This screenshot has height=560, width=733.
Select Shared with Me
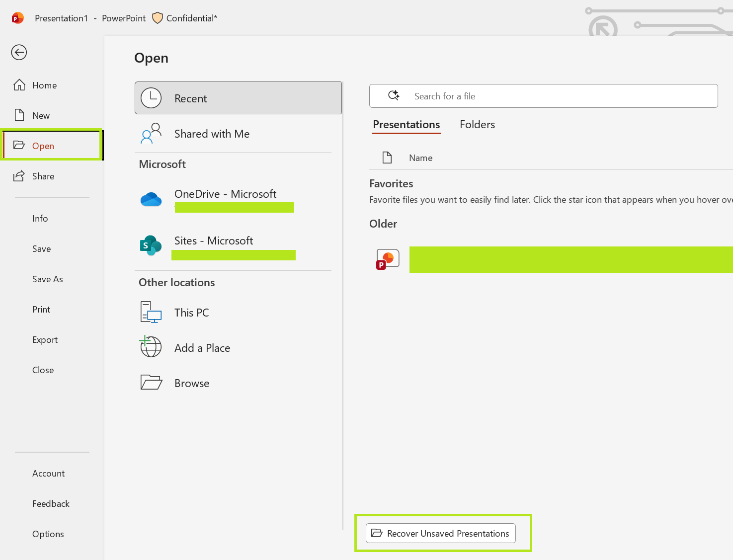[x=238, y=134]
